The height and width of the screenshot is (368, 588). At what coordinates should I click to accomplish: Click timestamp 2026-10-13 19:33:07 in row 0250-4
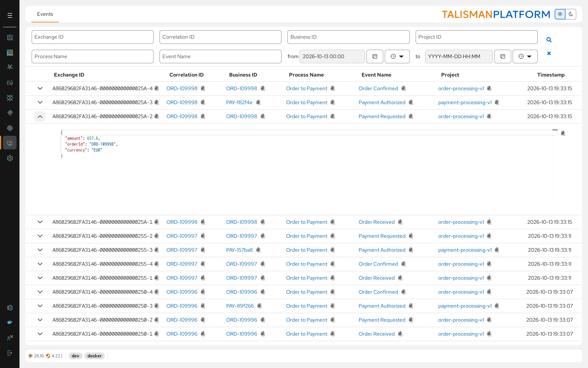click(549, 292)
